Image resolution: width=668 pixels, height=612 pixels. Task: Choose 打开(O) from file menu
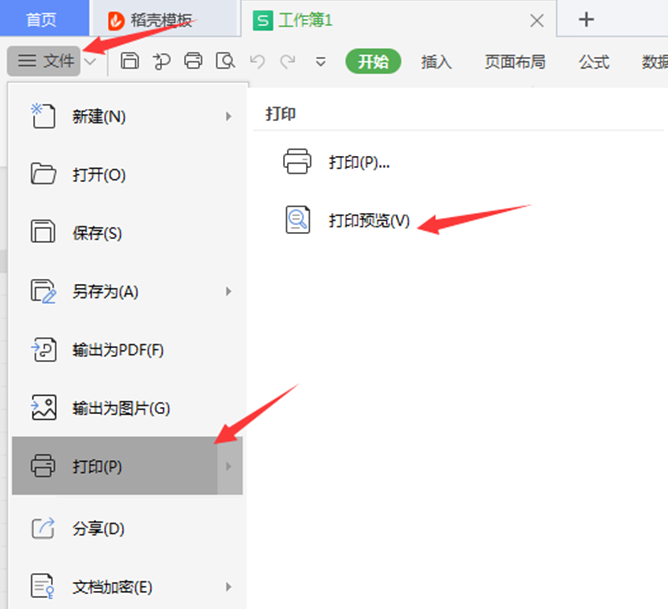click(127, 175)
